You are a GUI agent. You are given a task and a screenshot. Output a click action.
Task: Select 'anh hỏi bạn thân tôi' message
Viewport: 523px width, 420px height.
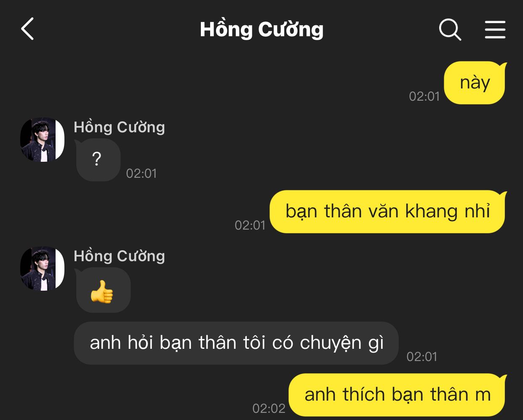coord(236,343)
